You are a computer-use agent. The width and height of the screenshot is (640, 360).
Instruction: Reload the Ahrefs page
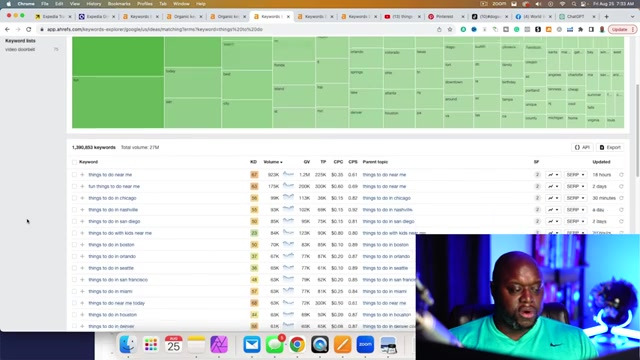(x=29, y=29)
